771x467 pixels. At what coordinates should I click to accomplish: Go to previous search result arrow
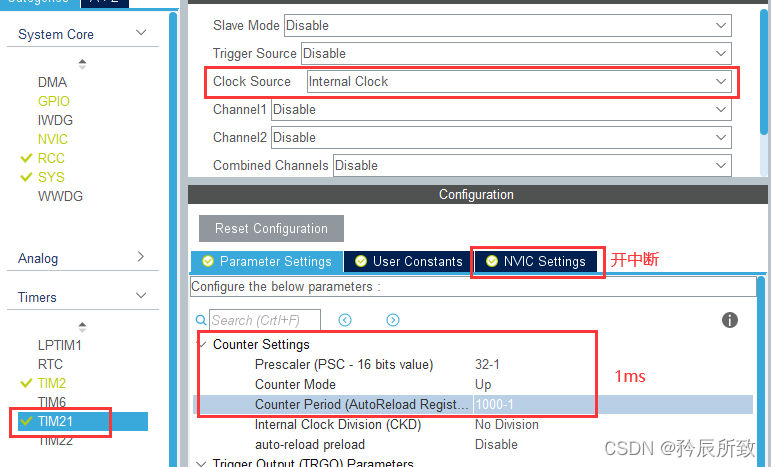[x=345, y=321]
